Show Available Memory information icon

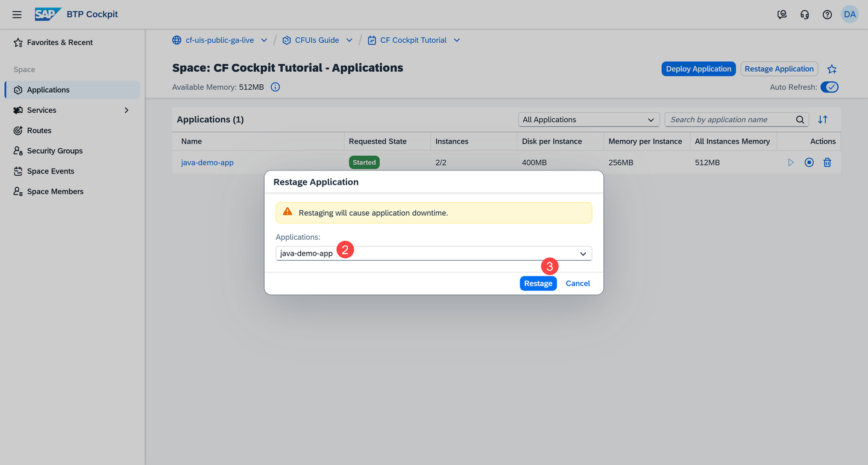click(x=275, y=87)
